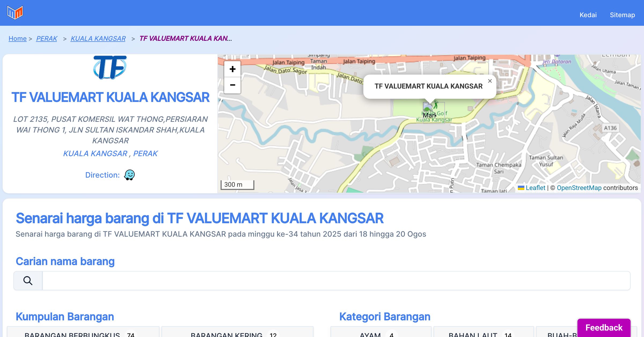
Task: Open Leaflet attribution link
Action: [535, 188]
